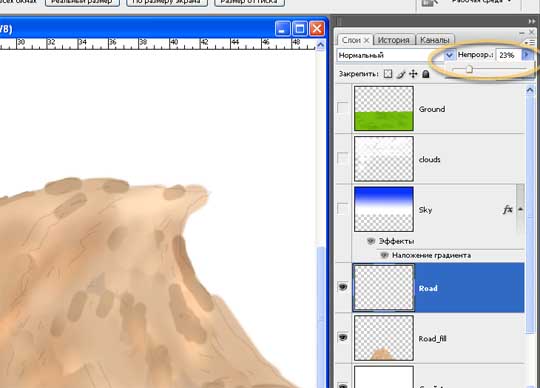The height and width of the screenshot is (388, 540).
Task: Open Layers panel options menu icon
Action: [x=531, y=43]
